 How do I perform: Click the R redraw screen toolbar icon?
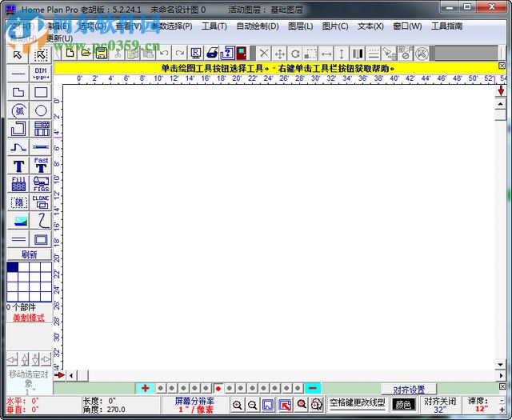point(195,54)
